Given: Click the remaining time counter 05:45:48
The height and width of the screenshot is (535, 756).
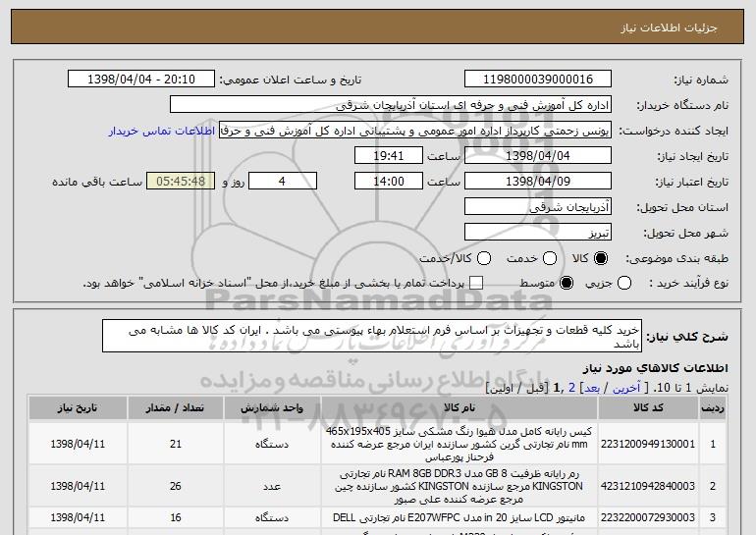Looking at the screenshot, I should 181,182.
